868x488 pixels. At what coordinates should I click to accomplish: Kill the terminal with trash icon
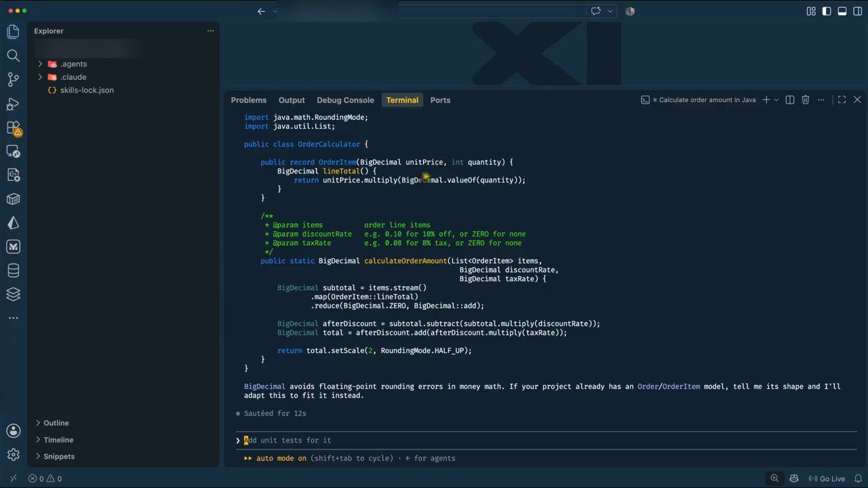coord(806,100)
